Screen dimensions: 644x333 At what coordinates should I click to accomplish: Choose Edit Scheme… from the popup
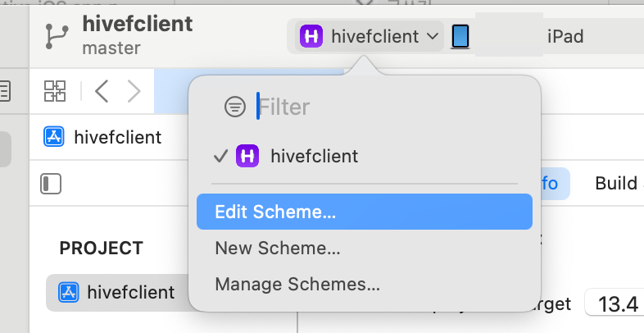[x=365, y=212]
